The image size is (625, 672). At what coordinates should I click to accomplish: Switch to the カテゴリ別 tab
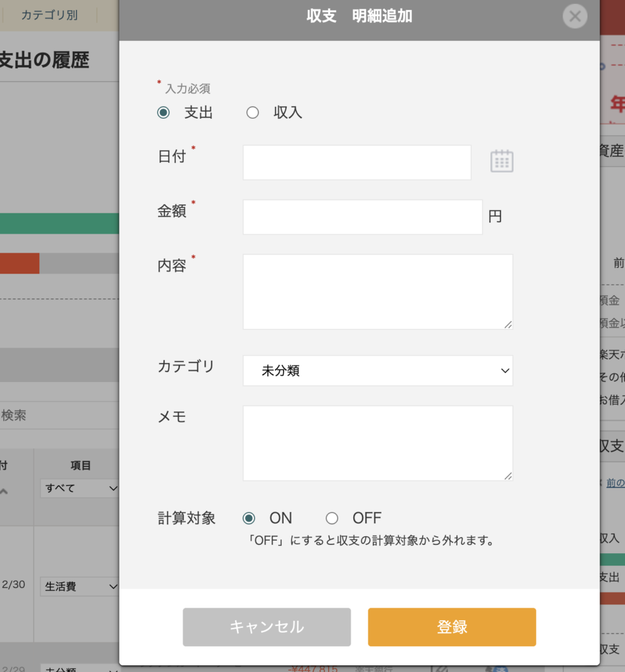pos(49,15)
